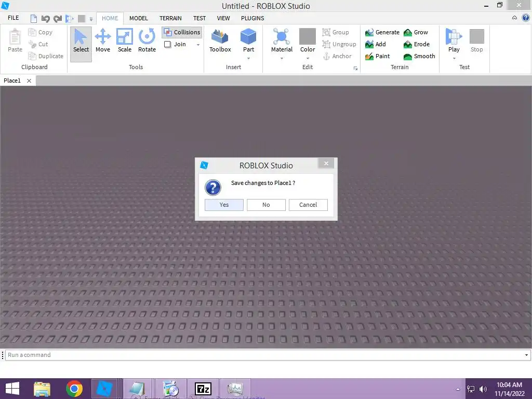Select the Rotate tool
Image resolution: width=532 pixels, height=399 pixels.
(x=147, y=41)
